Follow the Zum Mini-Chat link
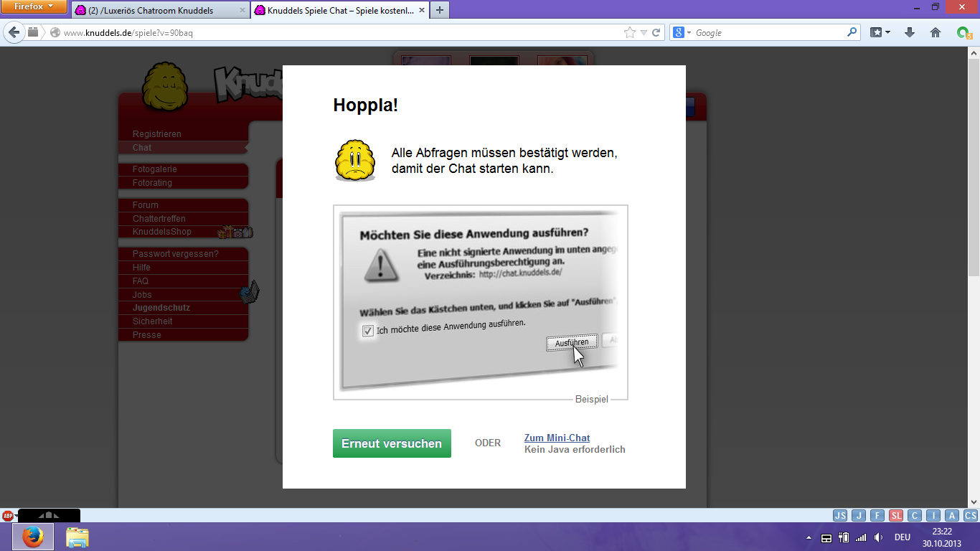 click(x=557, y=438)
